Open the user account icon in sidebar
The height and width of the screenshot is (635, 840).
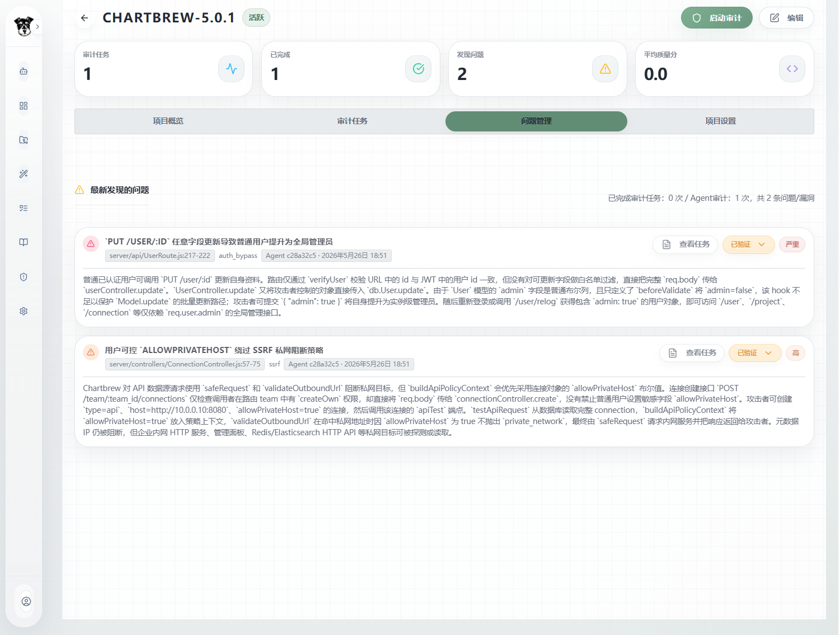click(26, 601)
